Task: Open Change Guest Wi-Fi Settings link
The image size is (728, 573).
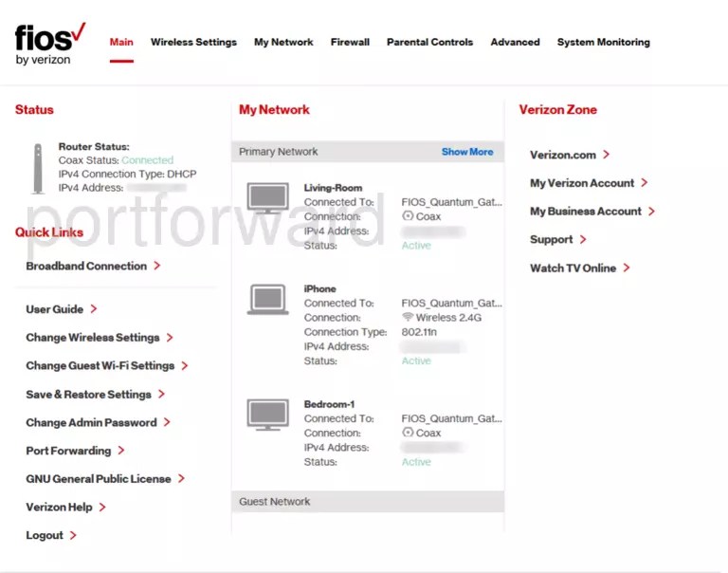Action: [100, 366]
